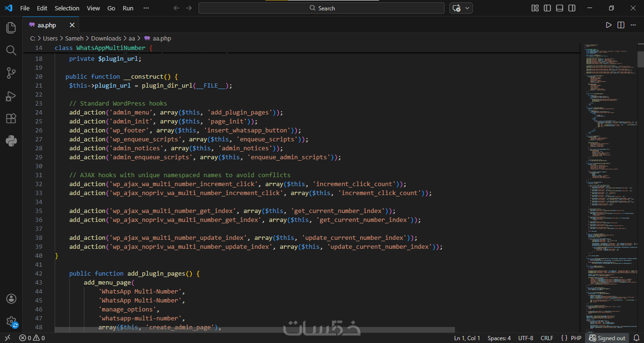Go back using the title bar arrow
The height and width of the screenshot is (343, 644).
177,8
